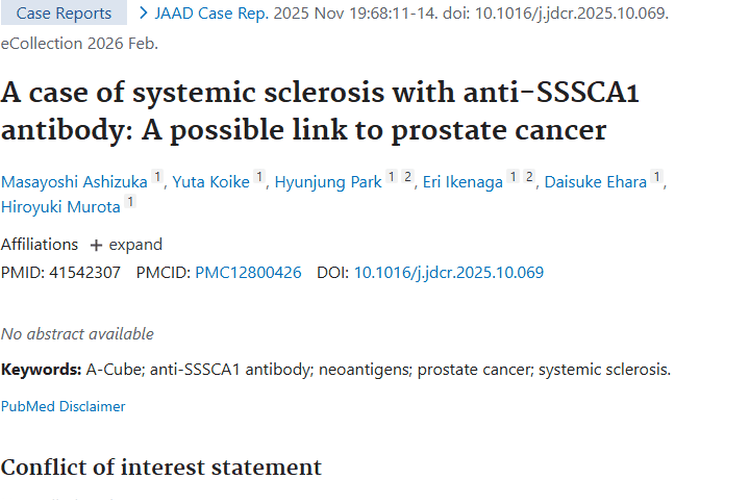Open Hyunjung Park author search
Image resolution: width=750 pixels, height=500 pixels.
click(328, 182)
